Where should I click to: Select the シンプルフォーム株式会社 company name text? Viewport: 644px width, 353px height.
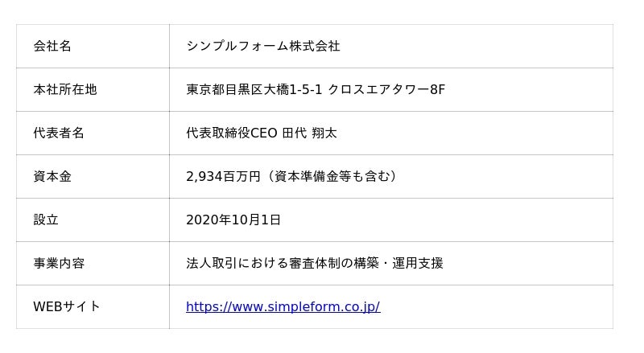[262, 46]
